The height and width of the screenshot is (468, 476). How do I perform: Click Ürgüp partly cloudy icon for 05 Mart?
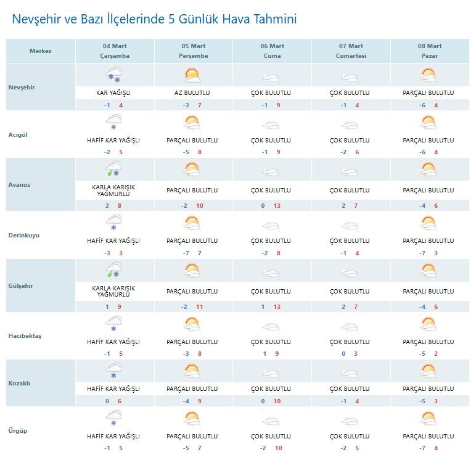click(192, 419)
